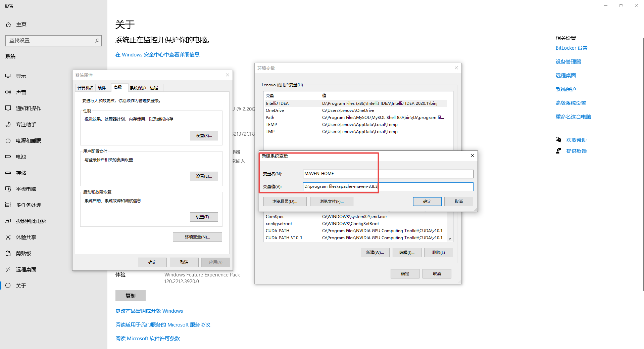Close the 系统属性 window
Viewport: 644px width, 349px height.
click(x=228, y=75)
